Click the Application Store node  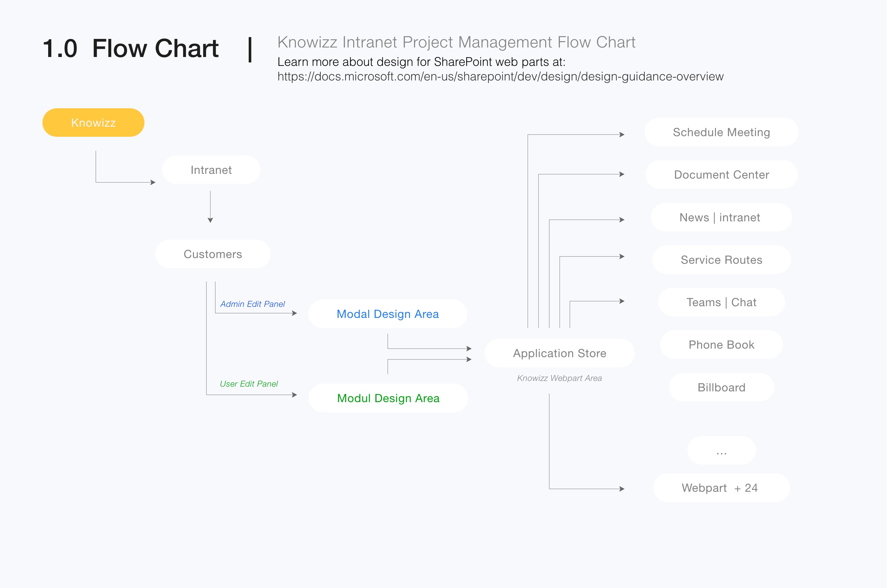click(559, 353)
